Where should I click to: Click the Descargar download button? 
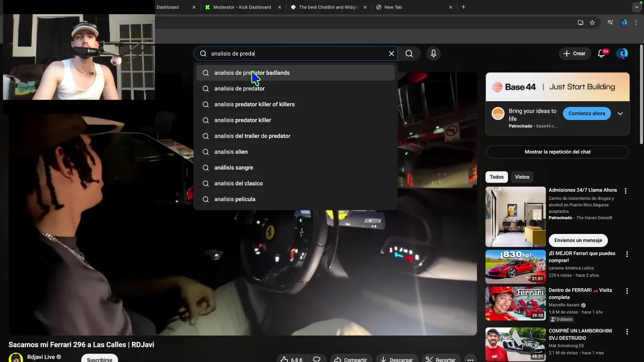pyautogui.click(x=396, y=359)
